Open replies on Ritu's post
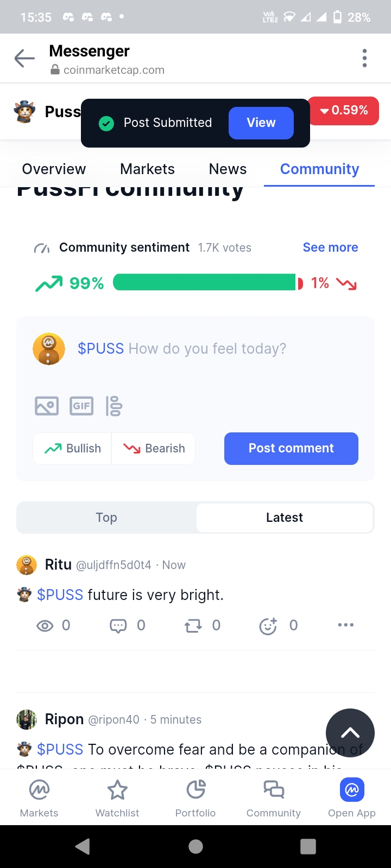This screenshot has width=391, height=868. (x=118, y=626)
